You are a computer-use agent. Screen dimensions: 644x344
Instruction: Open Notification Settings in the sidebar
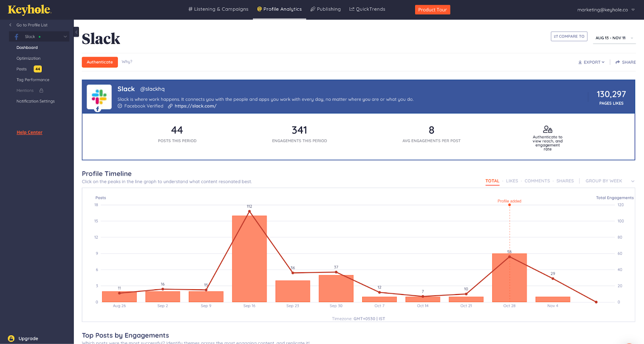tap(35, 101)
